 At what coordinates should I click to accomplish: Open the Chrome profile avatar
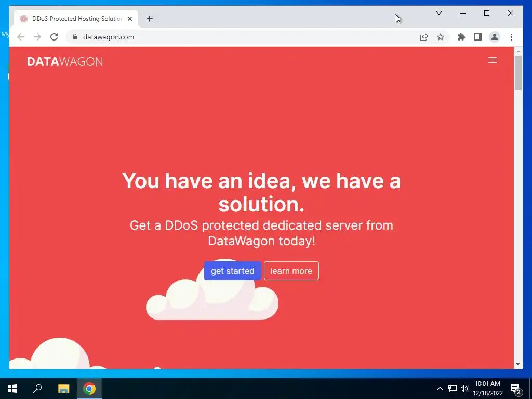tap(495, 37)
